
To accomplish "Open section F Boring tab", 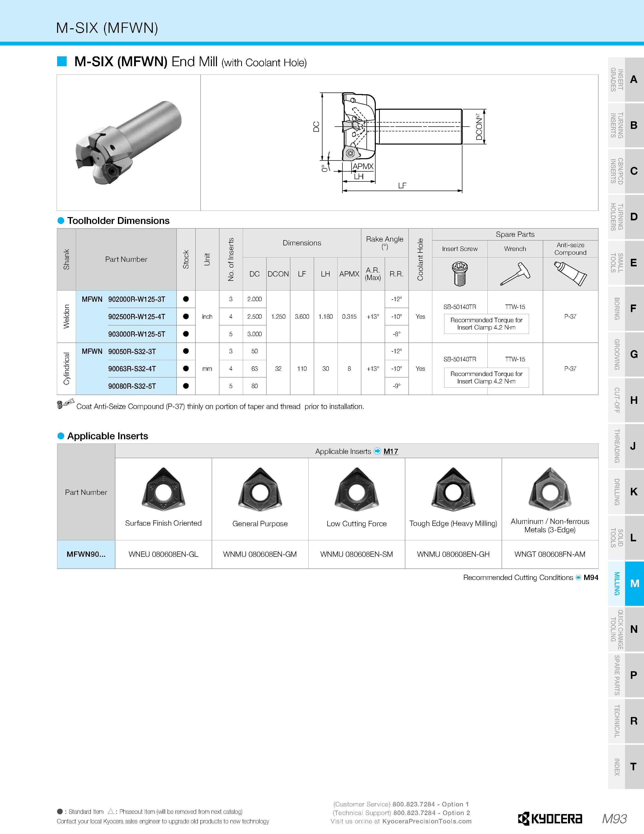I will pos(626,309).
